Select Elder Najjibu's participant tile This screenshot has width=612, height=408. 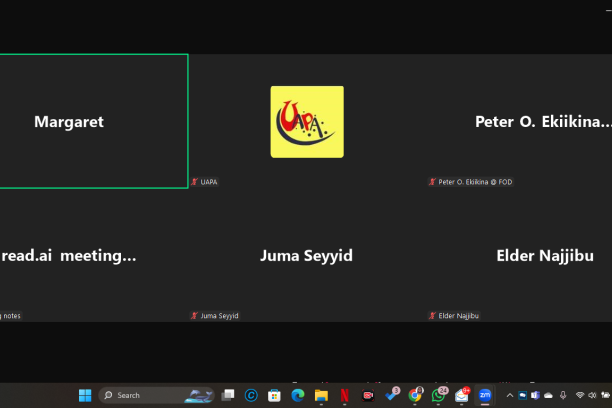tap(519, 255)
